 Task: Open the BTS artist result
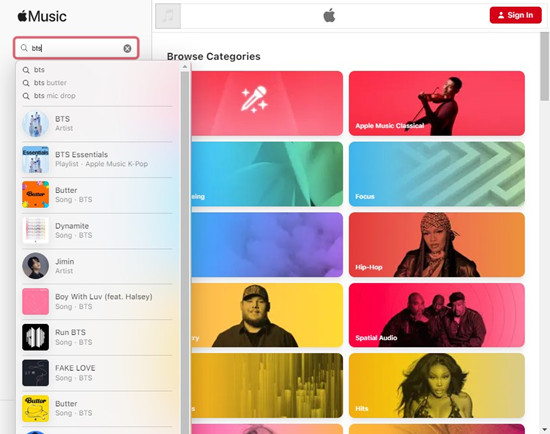97,123
